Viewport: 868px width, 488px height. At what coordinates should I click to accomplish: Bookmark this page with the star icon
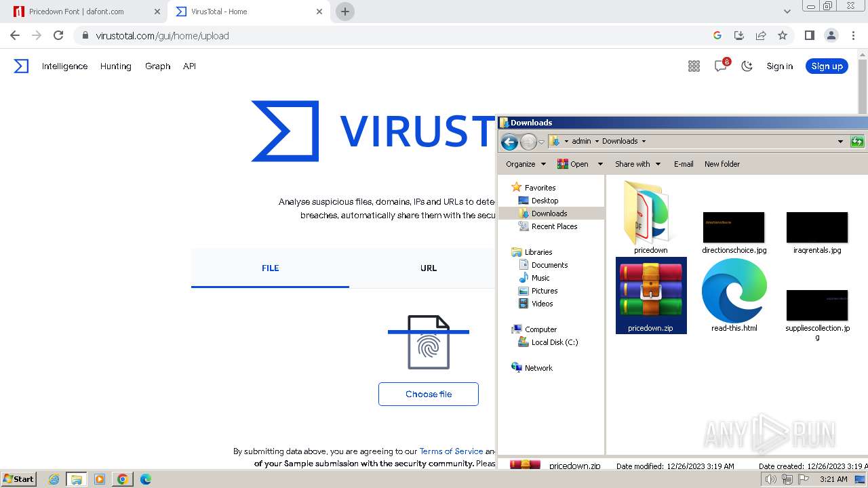click(x=783, y=35)
